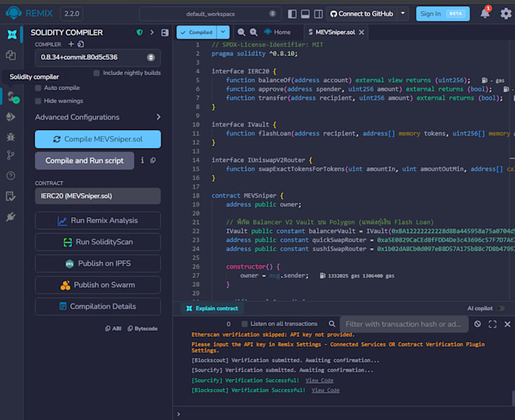Open the default_workspace dropdown
Image resolution: width=515 pixels, height=420 pixels.
211,14
